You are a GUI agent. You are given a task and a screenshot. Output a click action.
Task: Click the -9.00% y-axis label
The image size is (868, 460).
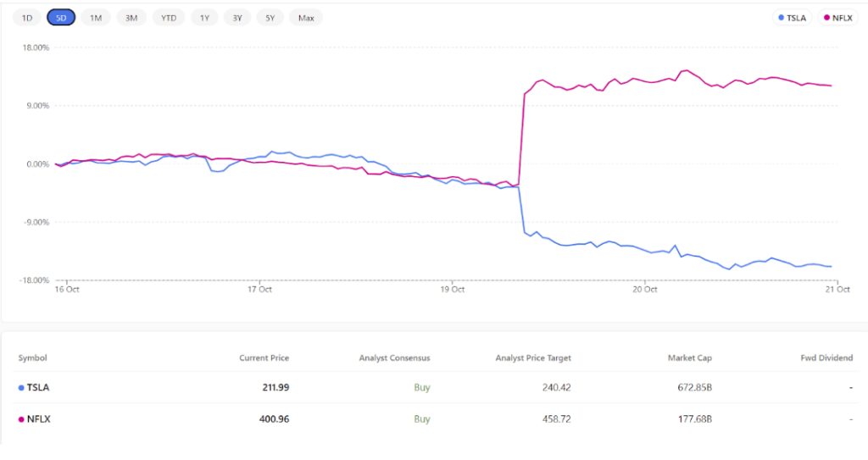(x=36, y=222)
